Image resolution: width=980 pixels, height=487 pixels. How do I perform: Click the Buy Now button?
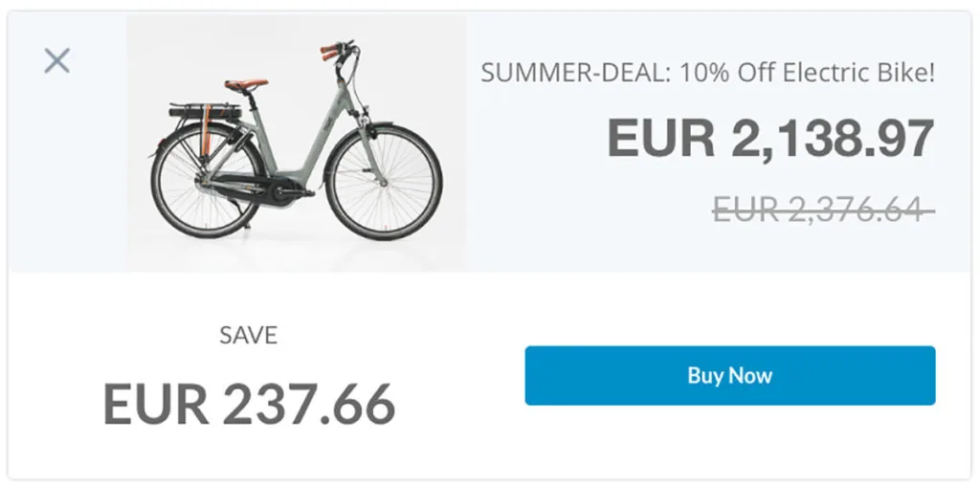730,375
